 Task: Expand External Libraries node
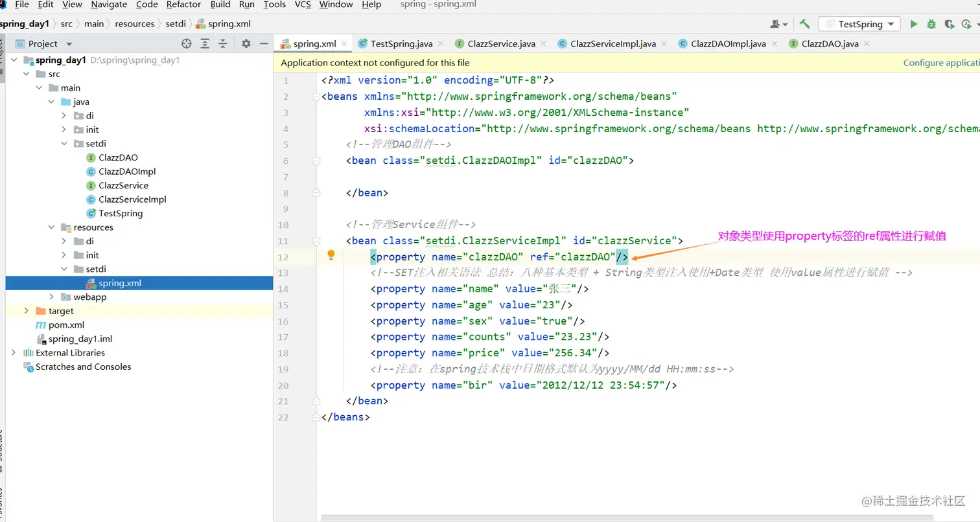pos(14,352)
